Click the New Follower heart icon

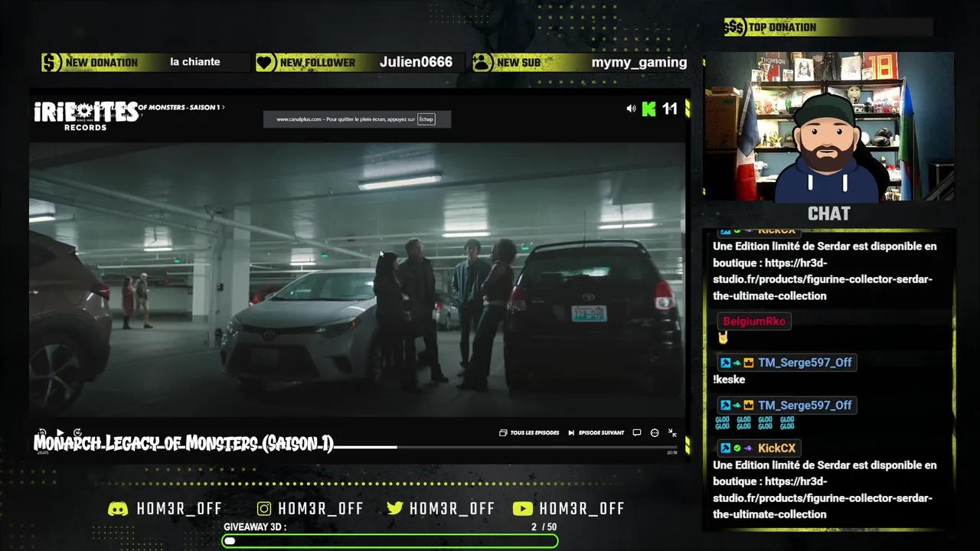tap(266, 63)
